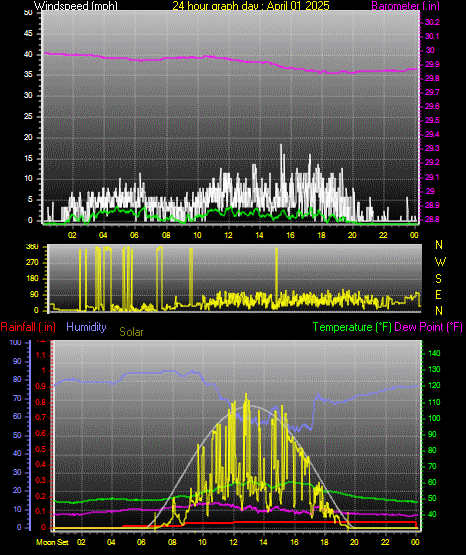Click the E compass direction label
The height and width of the screenshot is (555, 466).
click(438, 295)
